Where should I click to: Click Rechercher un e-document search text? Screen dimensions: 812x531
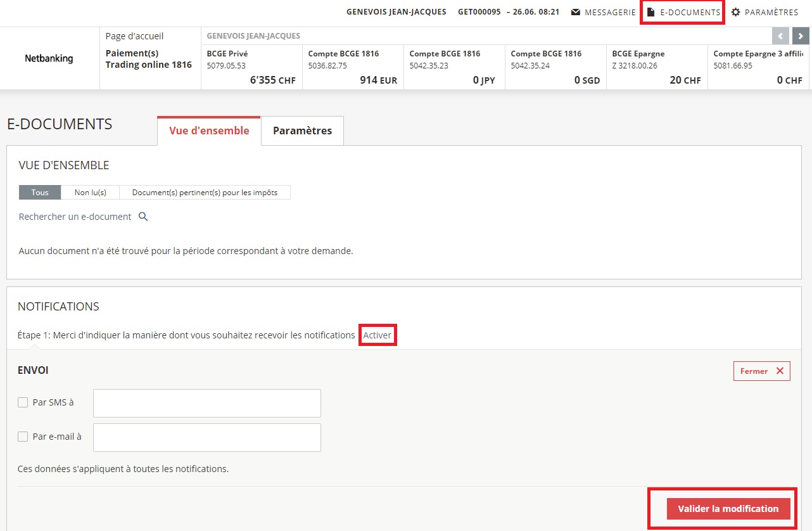pyautogui.click(x=75, y=217)
